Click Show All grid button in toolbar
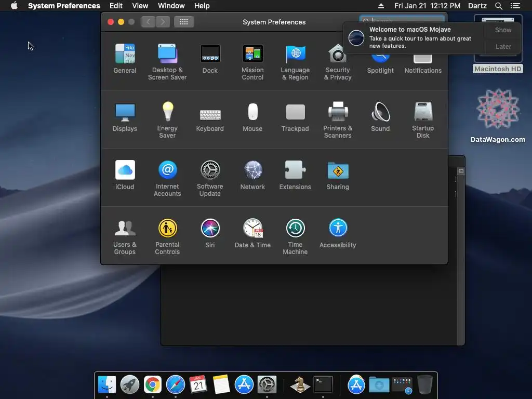This screenshot has height=399, width=532. click(x=184, y=22)
